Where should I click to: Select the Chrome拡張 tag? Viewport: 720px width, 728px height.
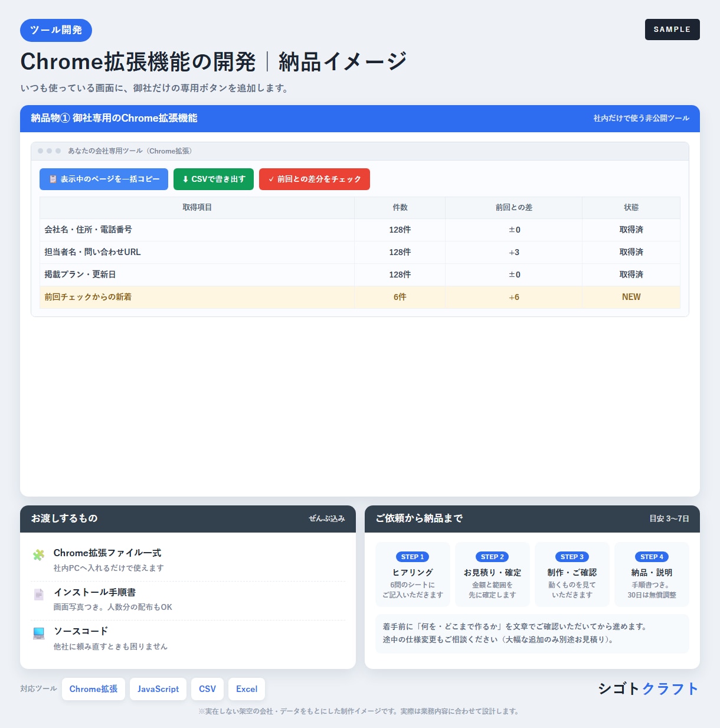[93, 689]
